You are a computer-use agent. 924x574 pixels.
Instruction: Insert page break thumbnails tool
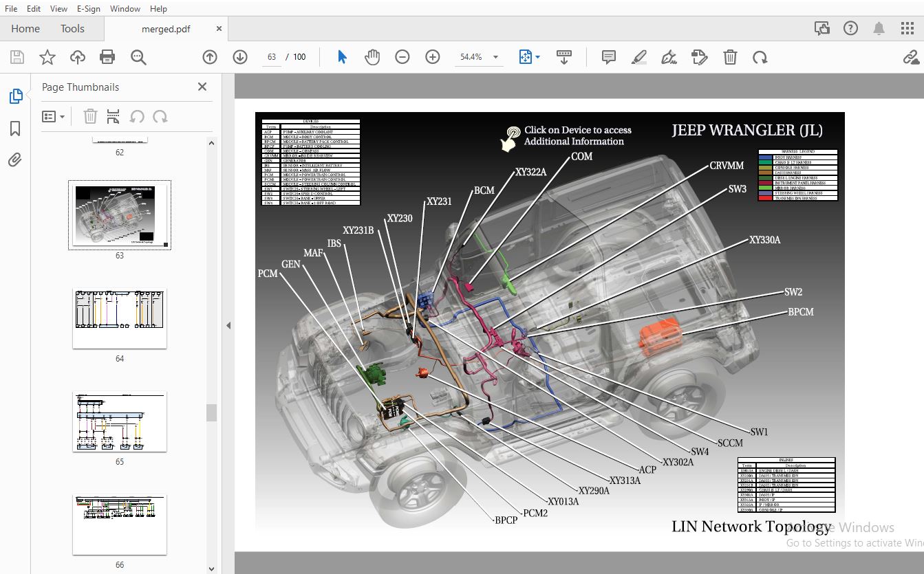point(114,116)
